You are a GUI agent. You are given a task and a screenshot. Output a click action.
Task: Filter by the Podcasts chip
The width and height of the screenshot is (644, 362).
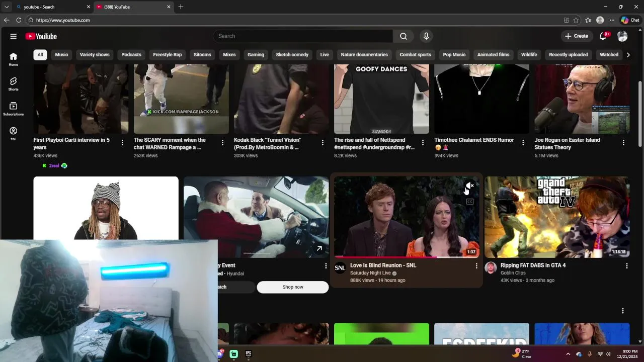[131, 55]
